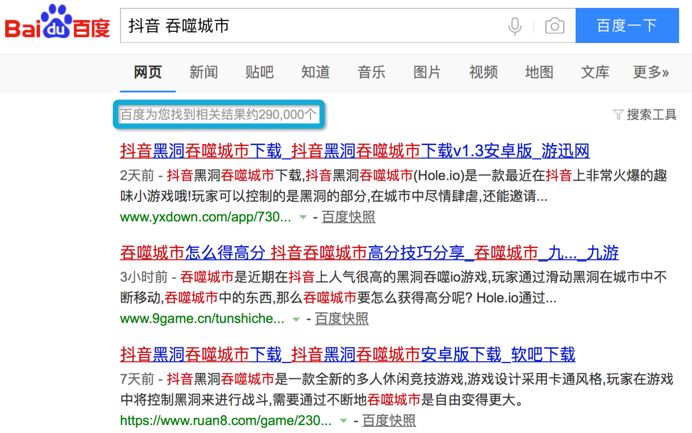692x433 pixels.
Task: Switch to the 贴吧 tab
Action: [260, 72]
